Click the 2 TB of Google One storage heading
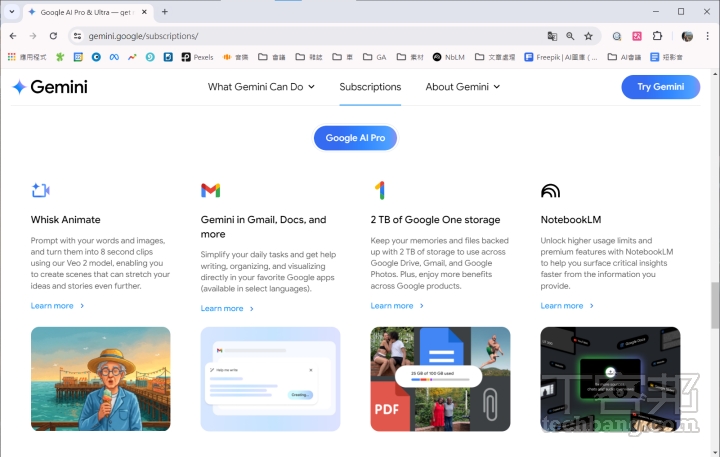Image resolution: width=720 pixels, height=457 pixels. 435,220
